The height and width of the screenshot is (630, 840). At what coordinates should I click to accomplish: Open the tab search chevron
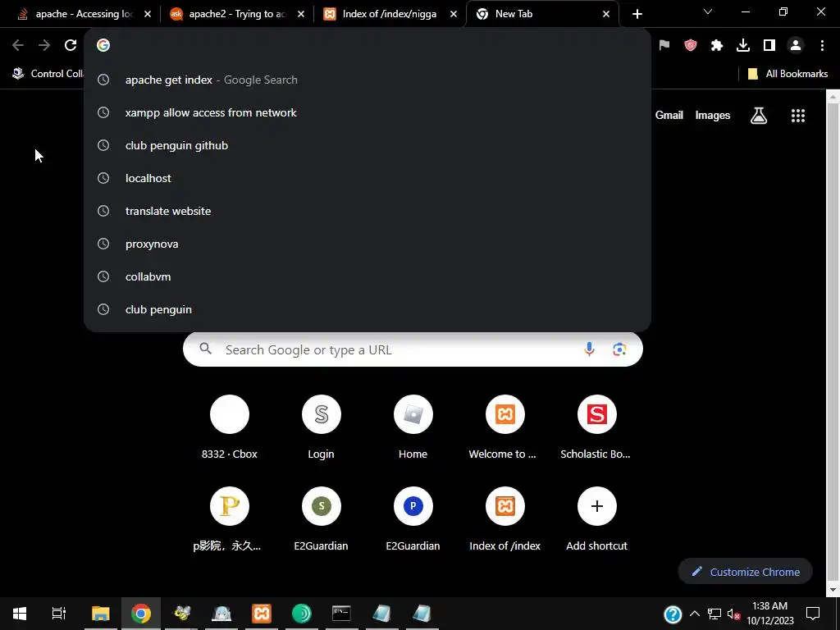click(708, 11)
